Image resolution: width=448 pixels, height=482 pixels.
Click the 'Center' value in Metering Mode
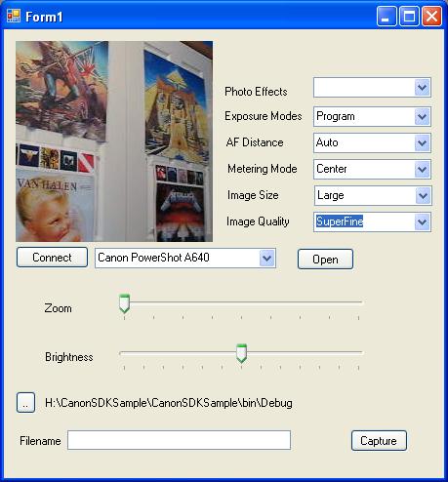(332, 169)
